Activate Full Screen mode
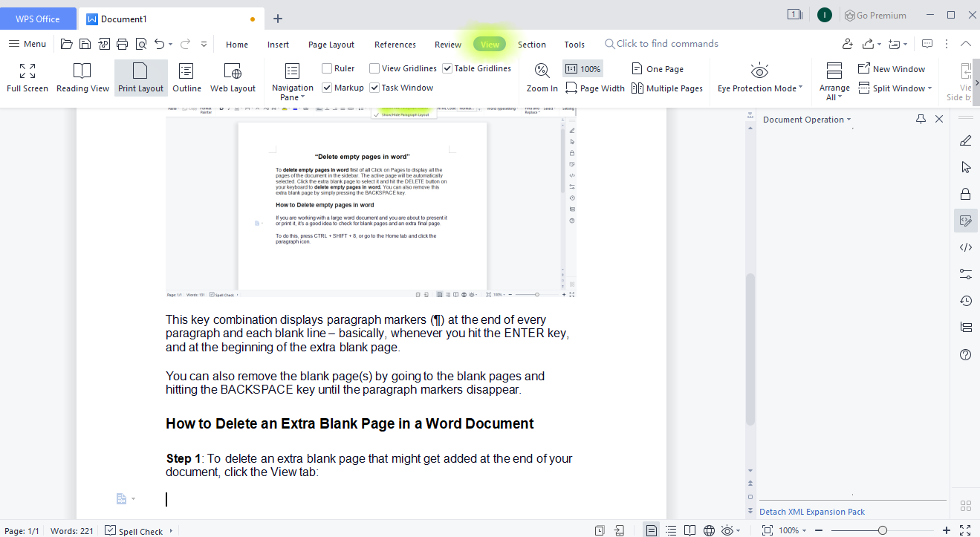The width and height of the screenshot is (980, 537). click(27, 77)
